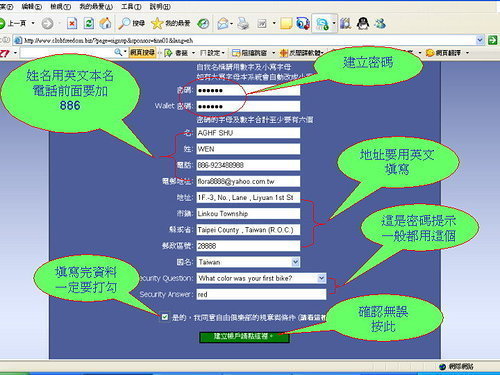The image size is (500, 375).
Task: Click the 密碼 password field
Action: point(248,90)
